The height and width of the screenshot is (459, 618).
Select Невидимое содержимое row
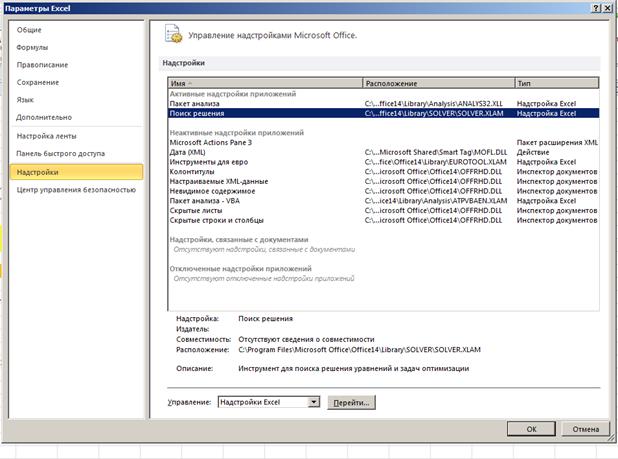pyautogui.click(x=383, y=191)
